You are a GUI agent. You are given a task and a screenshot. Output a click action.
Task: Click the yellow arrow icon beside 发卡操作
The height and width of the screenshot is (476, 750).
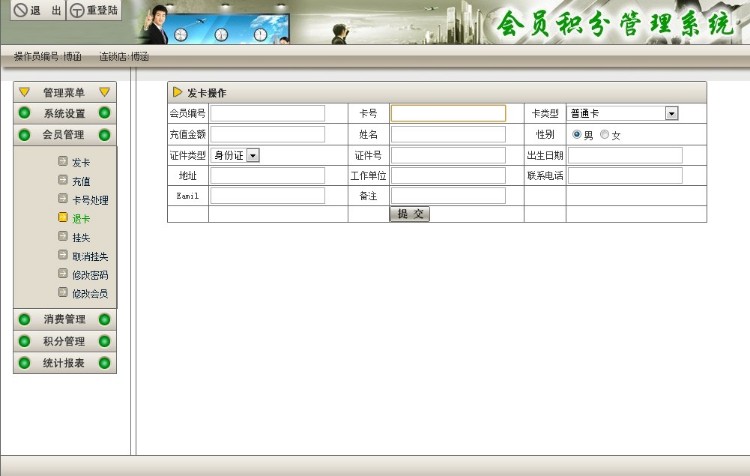177,92
